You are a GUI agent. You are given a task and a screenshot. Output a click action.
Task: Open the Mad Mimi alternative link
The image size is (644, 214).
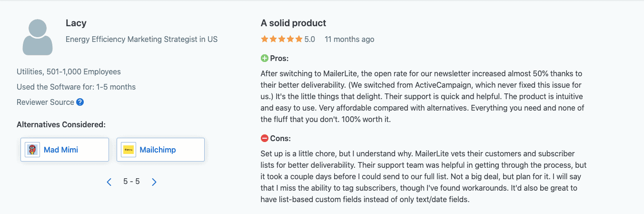pyautogui.click(x=61, y=150)
